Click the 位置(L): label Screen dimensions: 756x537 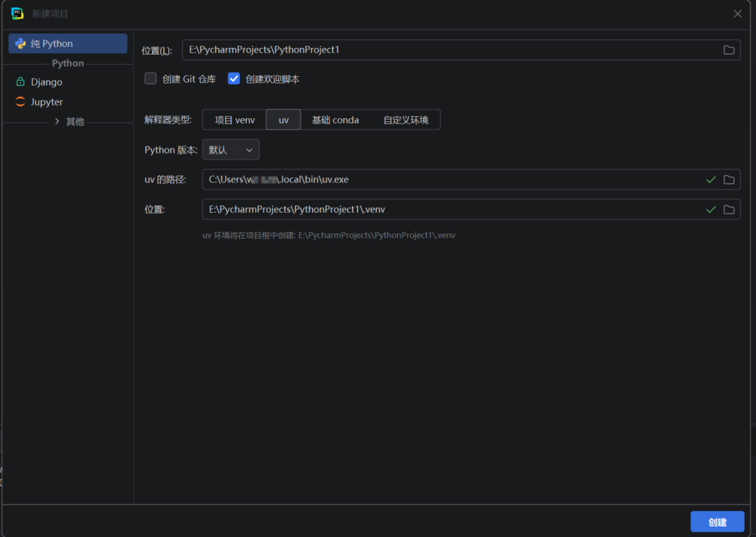coord(157,51)
